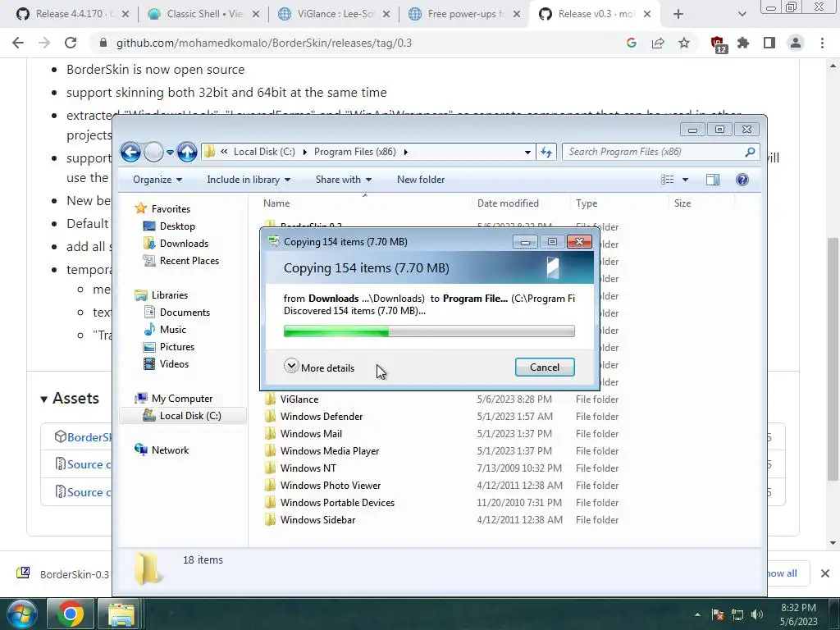The image size is (840, 630).
Task: Toggle preview pane icon
Action: pos(713,180)
